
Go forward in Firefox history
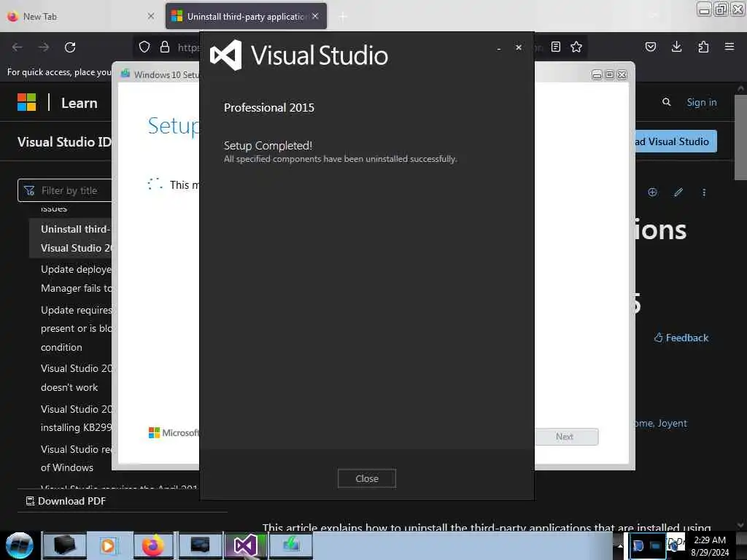(x=43, y=47)
